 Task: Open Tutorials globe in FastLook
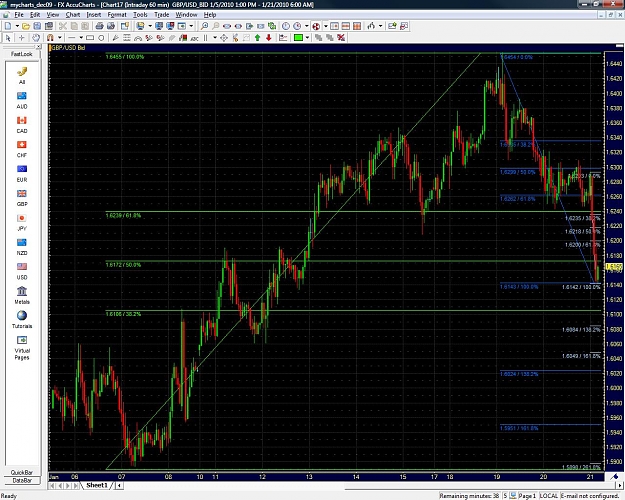tap(22, 319)
